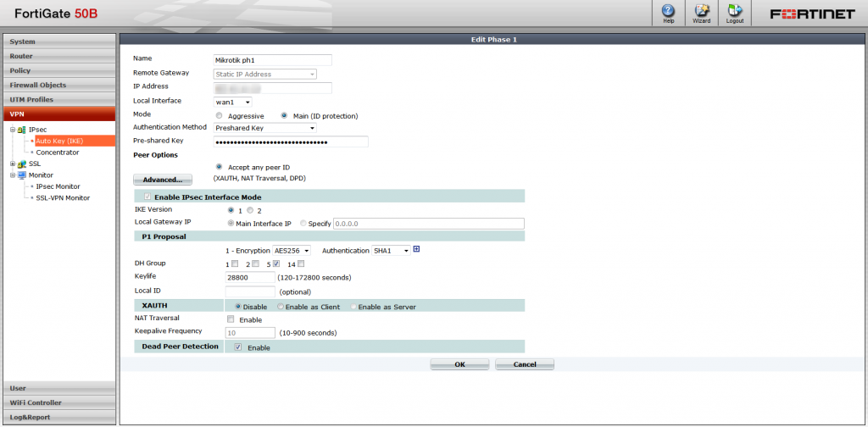Screen dimensions: 868x427
Task: Click the VPN menu section
Action: point(59,114)
